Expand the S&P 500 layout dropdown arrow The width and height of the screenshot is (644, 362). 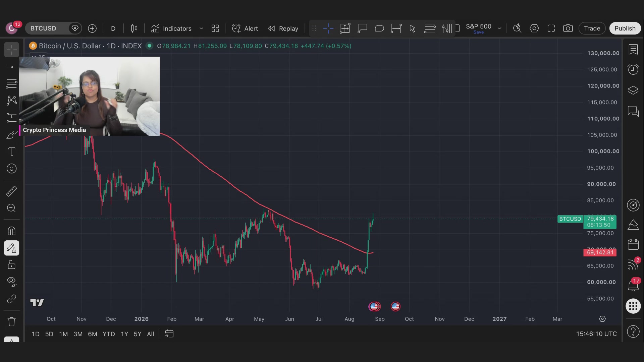[x=499, y=28]
